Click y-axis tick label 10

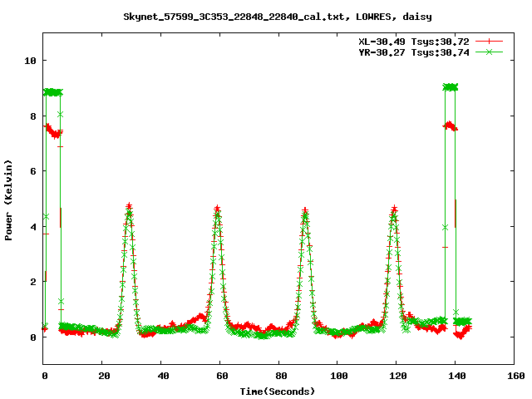point(30,61)
